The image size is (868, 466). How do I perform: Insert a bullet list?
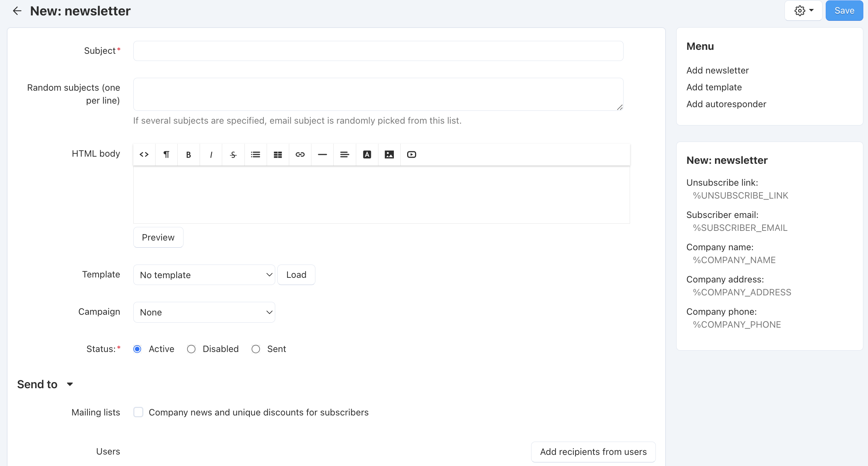256,154
